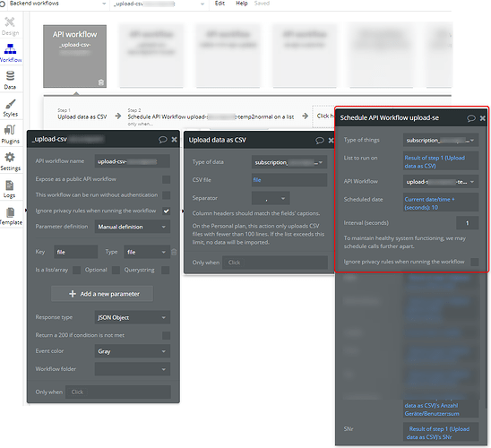Open the Help menu
The image size is (491, 448).
241,4
